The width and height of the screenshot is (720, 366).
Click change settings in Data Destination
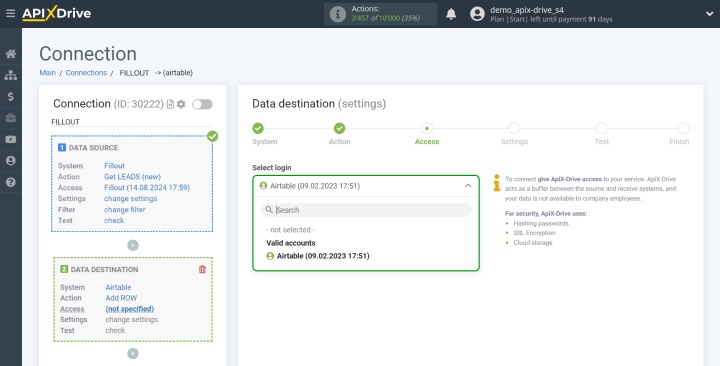click(132, 319)
